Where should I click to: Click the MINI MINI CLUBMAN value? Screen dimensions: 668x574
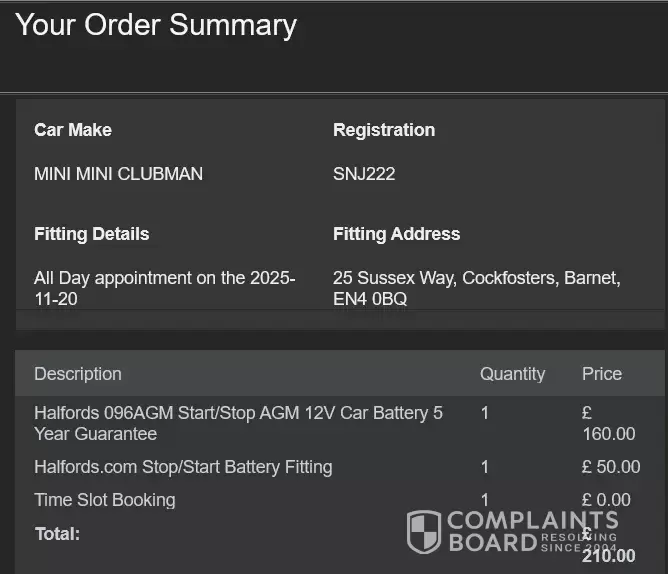point(118,174)
